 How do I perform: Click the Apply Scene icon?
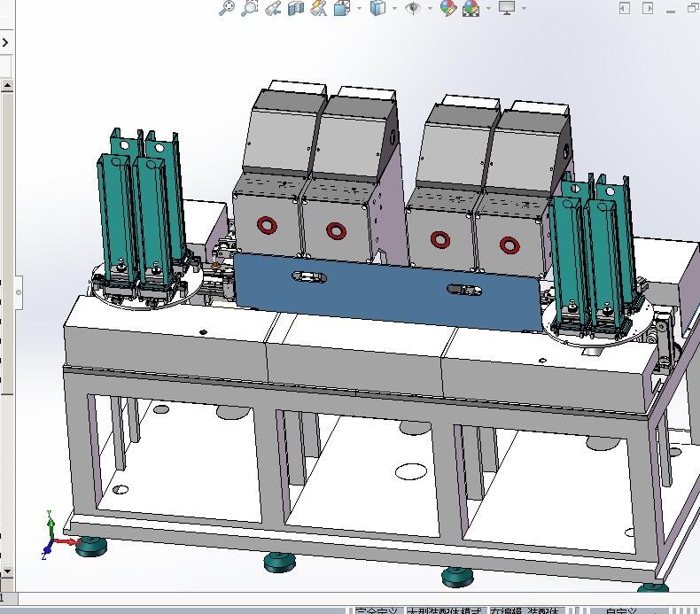(471, 8)
